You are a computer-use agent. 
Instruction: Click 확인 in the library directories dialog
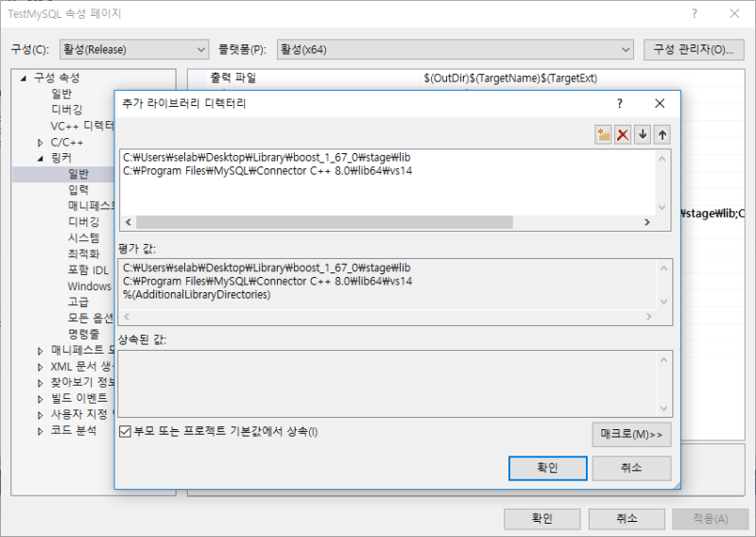tap(548, 468)
